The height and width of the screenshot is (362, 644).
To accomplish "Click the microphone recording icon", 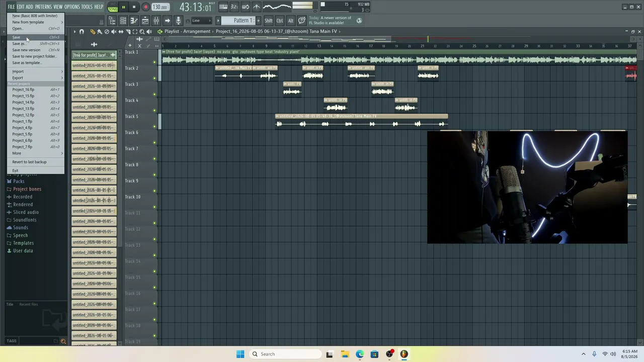I will pyautogui.click(x=179, y=21).
